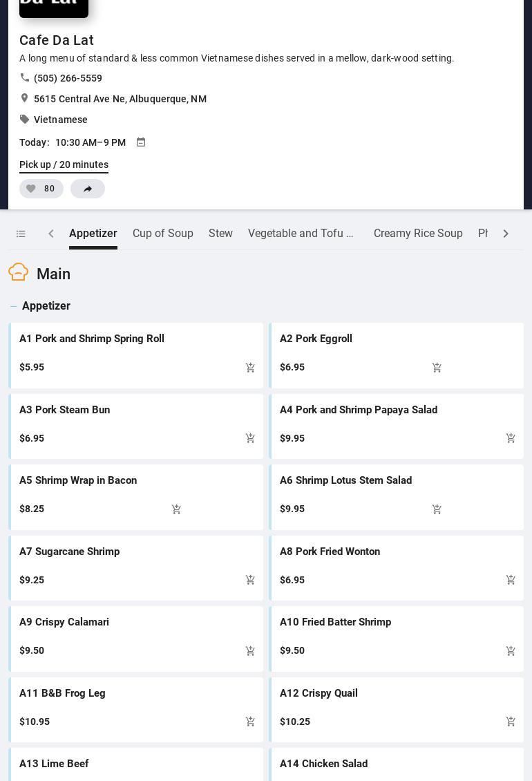Add A9 Crispy Calamari to cart
This screenshot has width=532, height=781.
250,651
